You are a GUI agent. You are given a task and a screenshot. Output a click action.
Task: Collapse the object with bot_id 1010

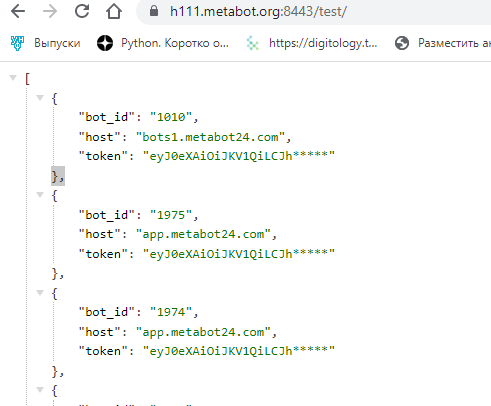point(40,98)
